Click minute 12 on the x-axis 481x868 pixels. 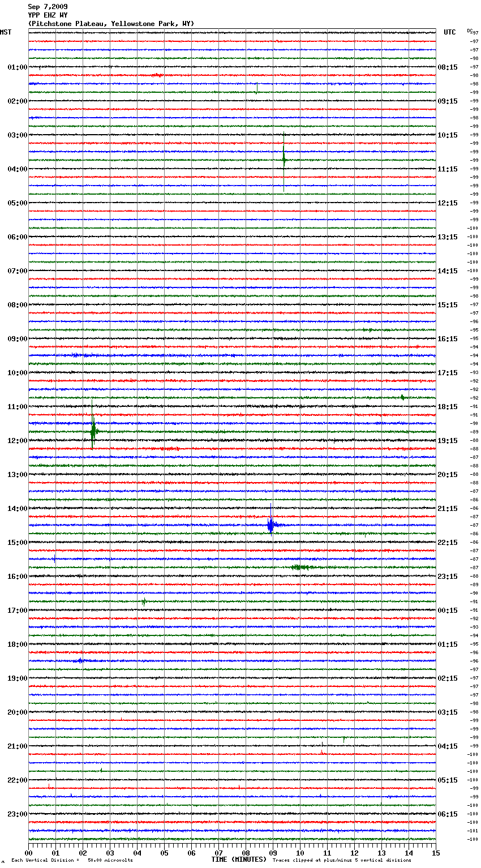354,853
